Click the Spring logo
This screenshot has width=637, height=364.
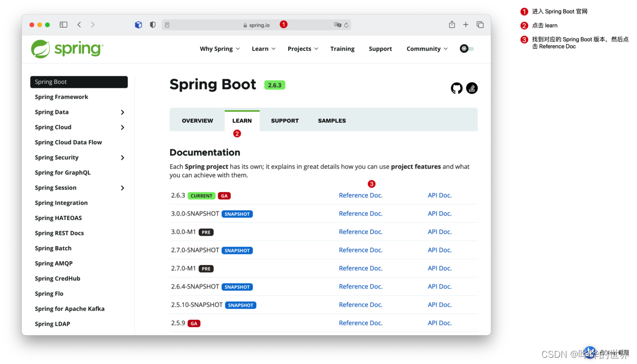click(67, 49)
